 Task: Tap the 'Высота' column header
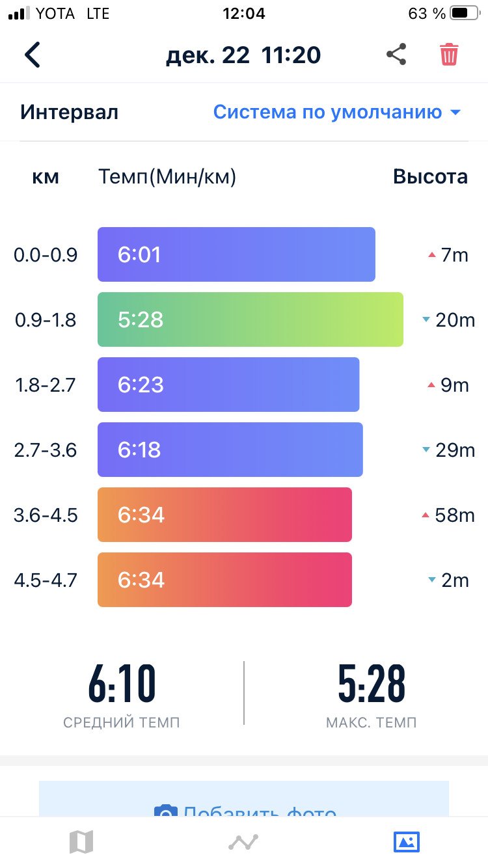[430, 176]
